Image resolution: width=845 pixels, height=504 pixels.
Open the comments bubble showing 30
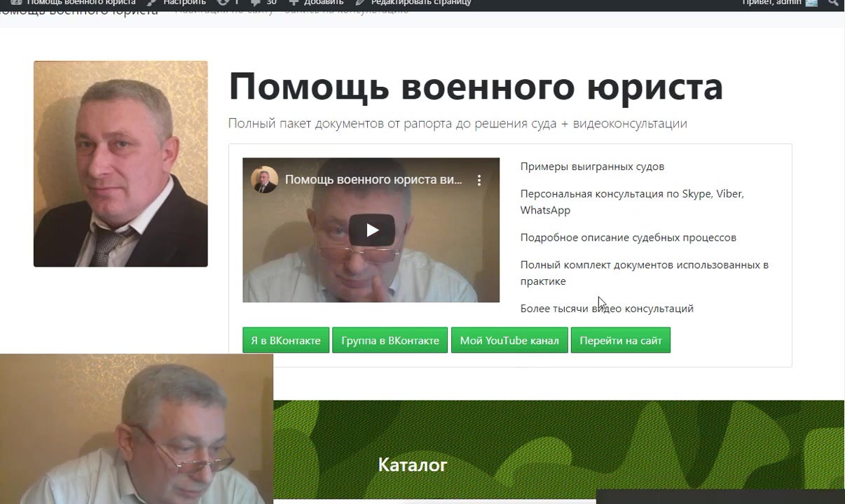click(x=264, y=3)
